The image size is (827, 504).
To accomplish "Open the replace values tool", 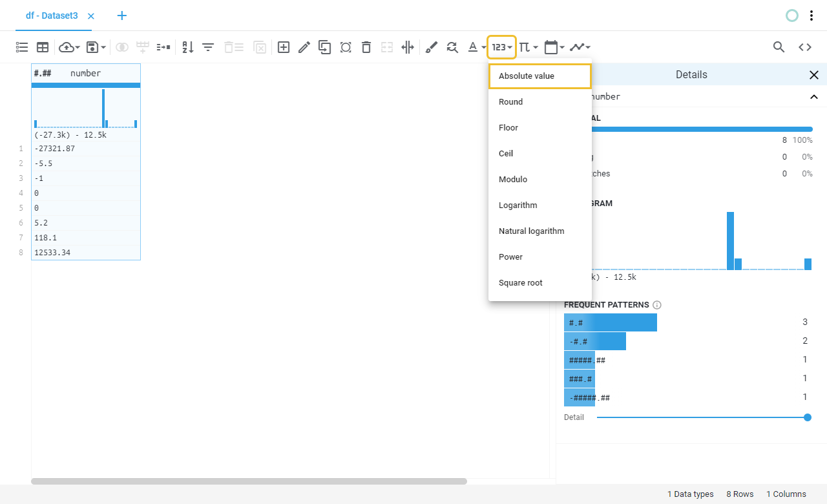I will 452,47.
